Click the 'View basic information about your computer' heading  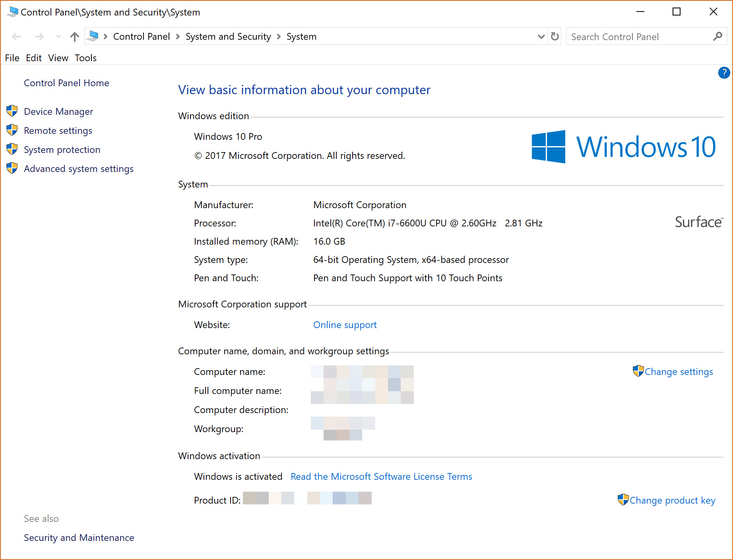click(x=304, y=90)
